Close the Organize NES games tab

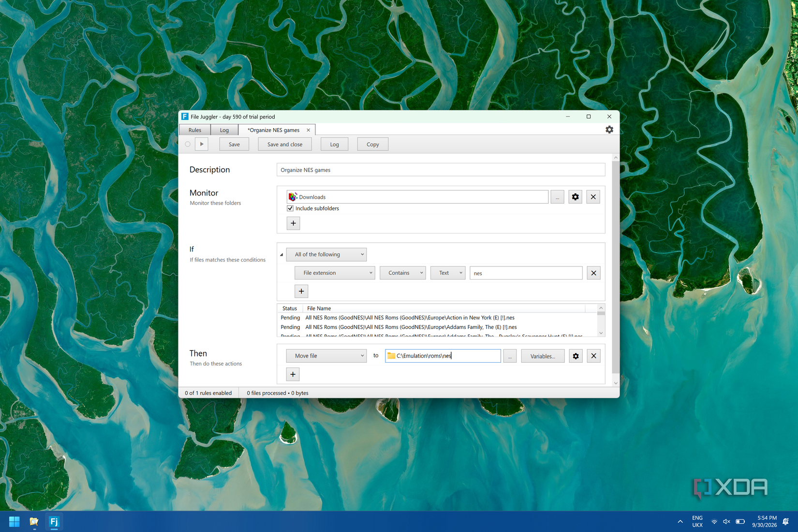(x=308, y=130)
